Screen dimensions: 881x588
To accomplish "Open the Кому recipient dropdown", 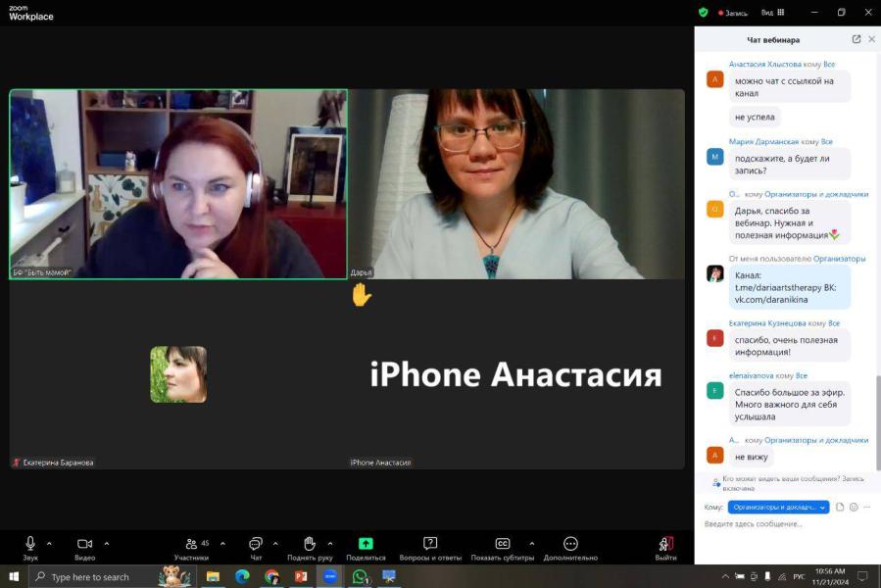I will click(x=778, y=507).
